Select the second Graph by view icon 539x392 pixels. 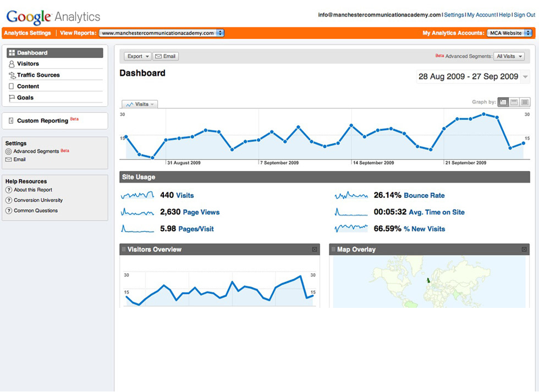[514, 102]
